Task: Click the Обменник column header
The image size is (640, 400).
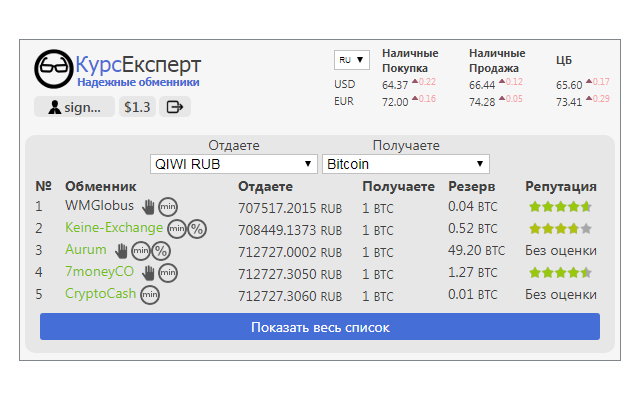Action: coord(100,187)
